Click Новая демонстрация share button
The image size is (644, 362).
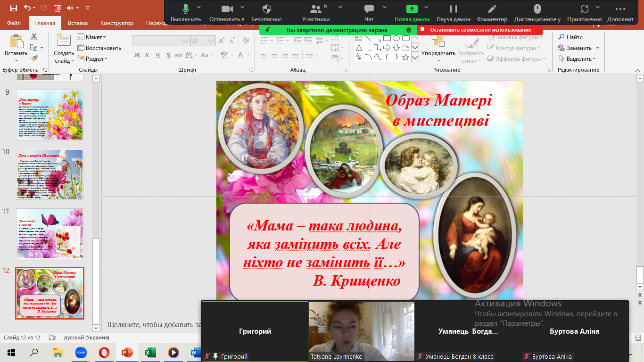pyautogui.click(x=412, y=13)
